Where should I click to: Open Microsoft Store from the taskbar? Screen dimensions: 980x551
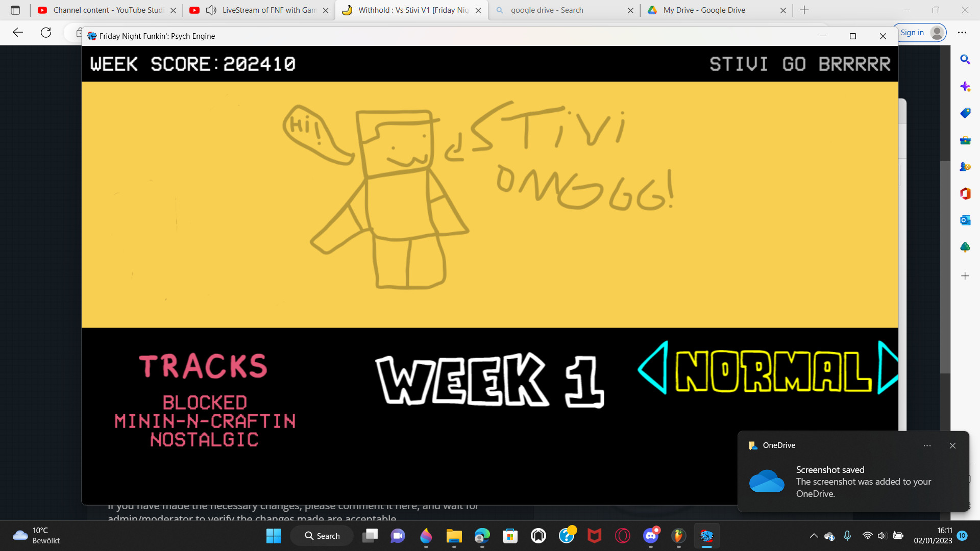click(510, 536)
